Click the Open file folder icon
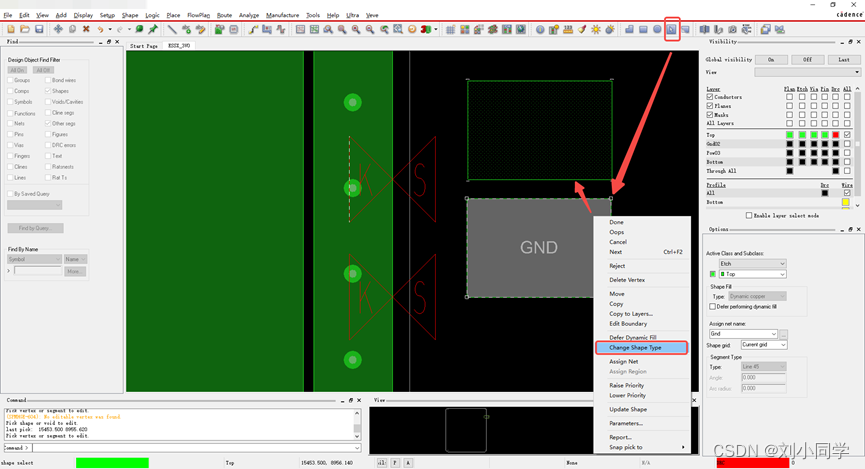 point(25,29)
